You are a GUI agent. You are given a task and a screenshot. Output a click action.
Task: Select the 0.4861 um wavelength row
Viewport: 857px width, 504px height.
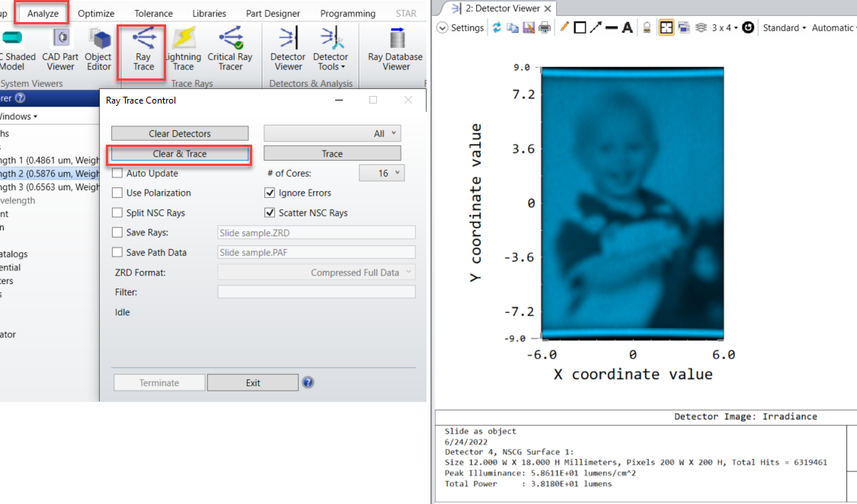50,160
